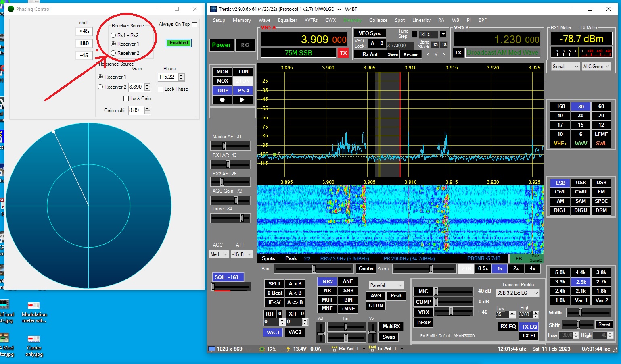Toggle the red TX indicator beside 75M SSB
This screenshot has width=621, height=364.
pos(343,53)
